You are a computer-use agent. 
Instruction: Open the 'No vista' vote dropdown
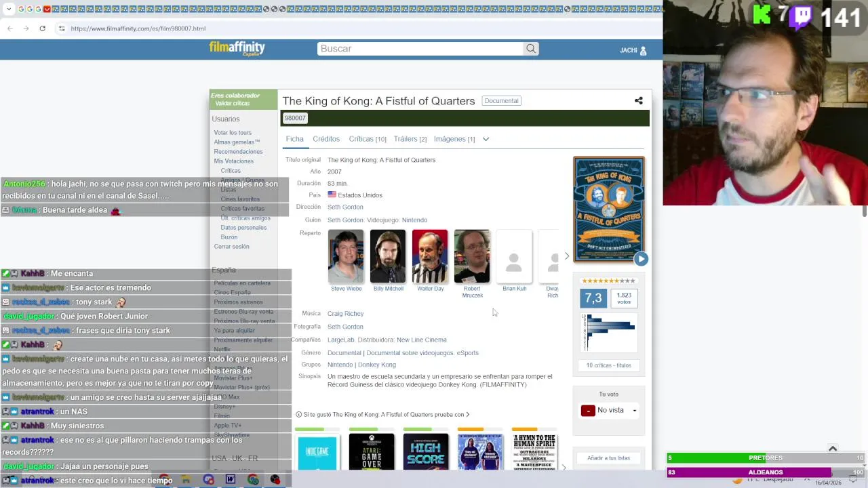coord(609,411)
